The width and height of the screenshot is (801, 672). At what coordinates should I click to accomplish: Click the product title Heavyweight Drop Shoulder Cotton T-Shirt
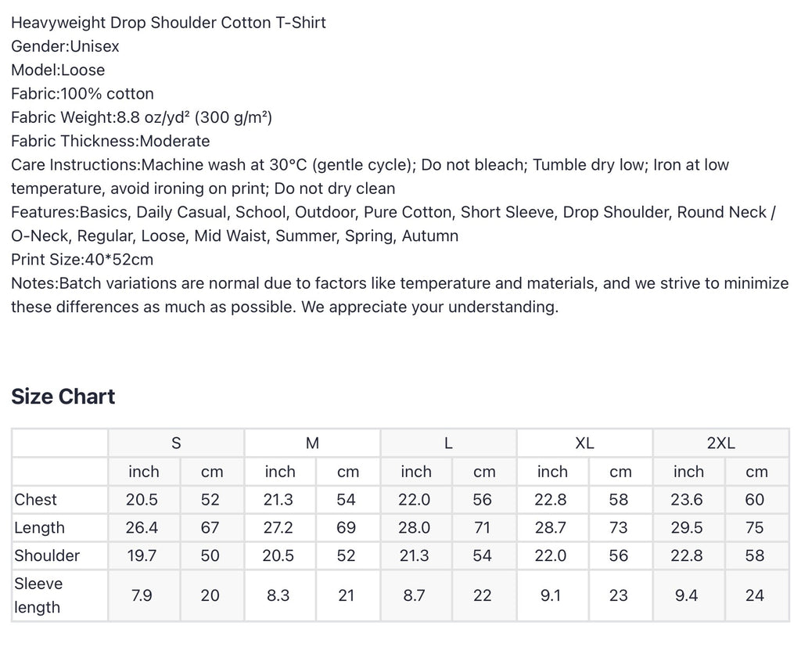(169, 23)
